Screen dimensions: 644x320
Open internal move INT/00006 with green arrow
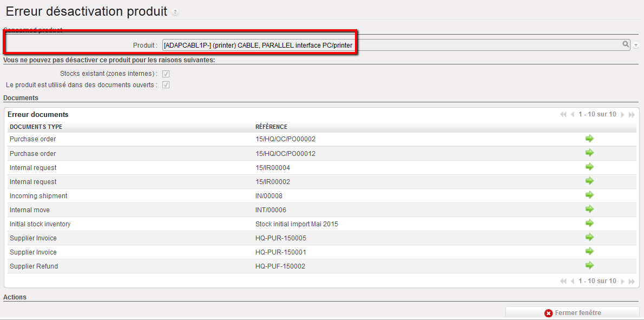point(589,210)
